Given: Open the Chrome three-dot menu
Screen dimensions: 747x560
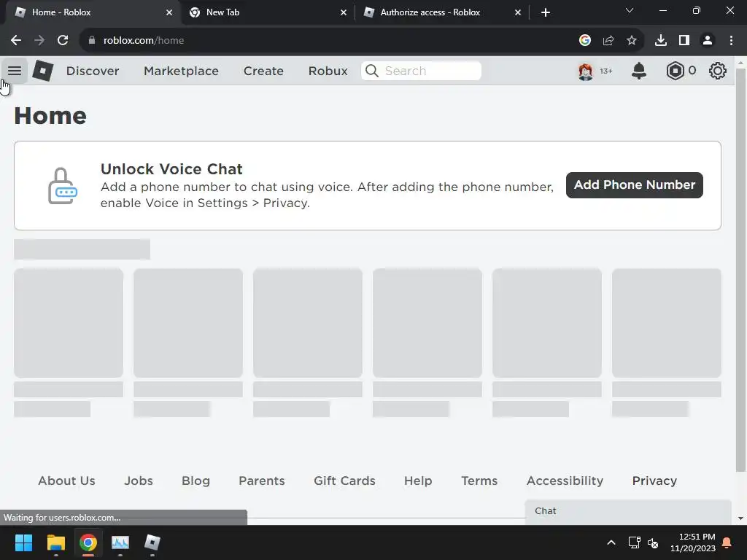Looking at the screenshot, I should point(731,41).
